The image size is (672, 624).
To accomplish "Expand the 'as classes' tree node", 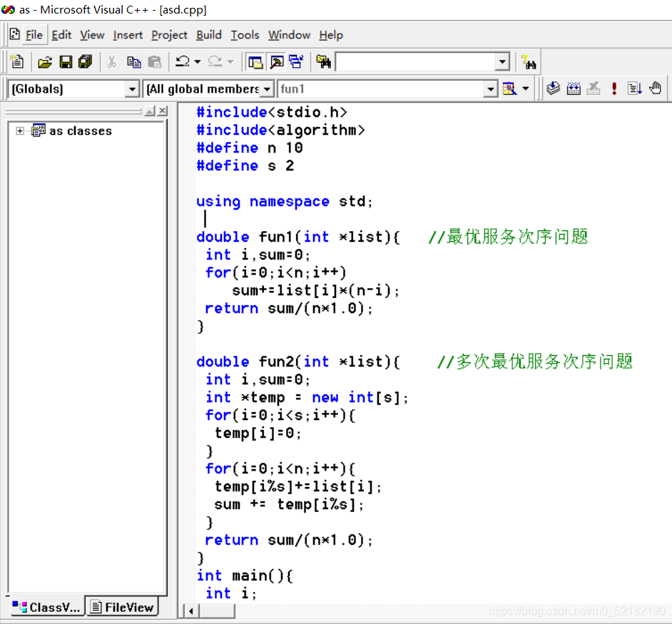I will [x=20, y=131].
